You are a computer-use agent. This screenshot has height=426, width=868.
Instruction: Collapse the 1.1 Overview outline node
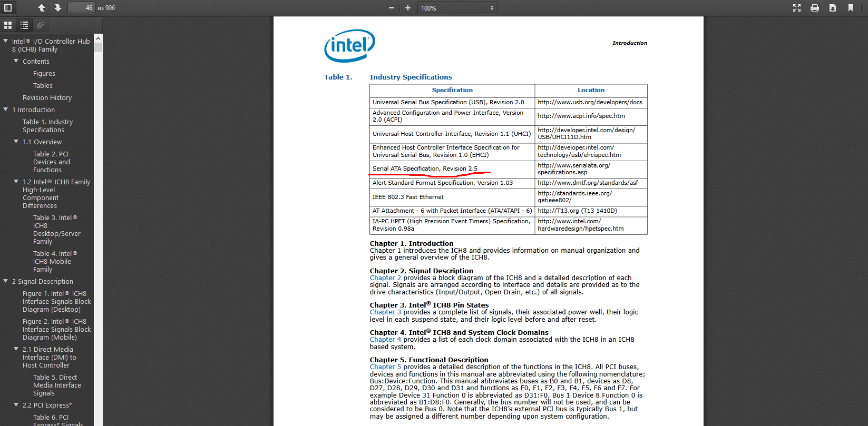pyautogui.click(x=16, y=142)
